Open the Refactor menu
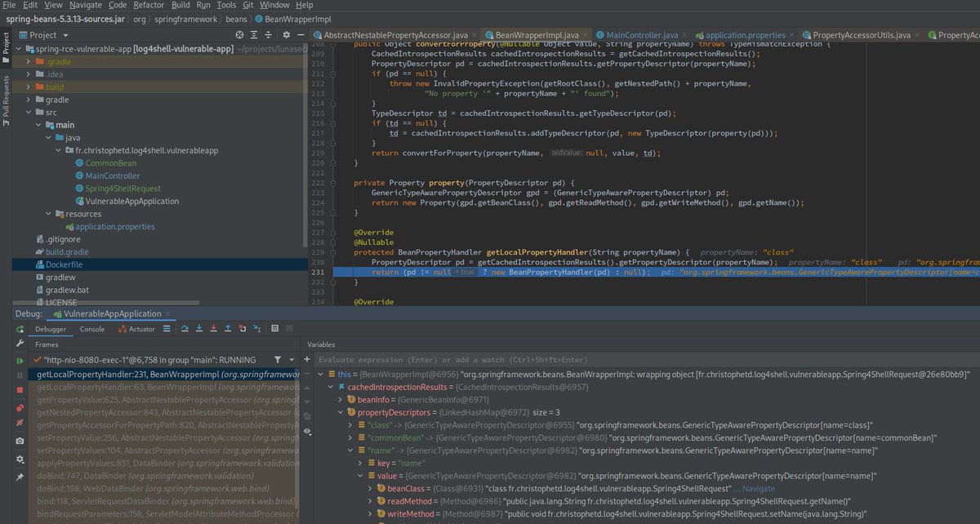 pyautogui.click(x=148, y=5)
